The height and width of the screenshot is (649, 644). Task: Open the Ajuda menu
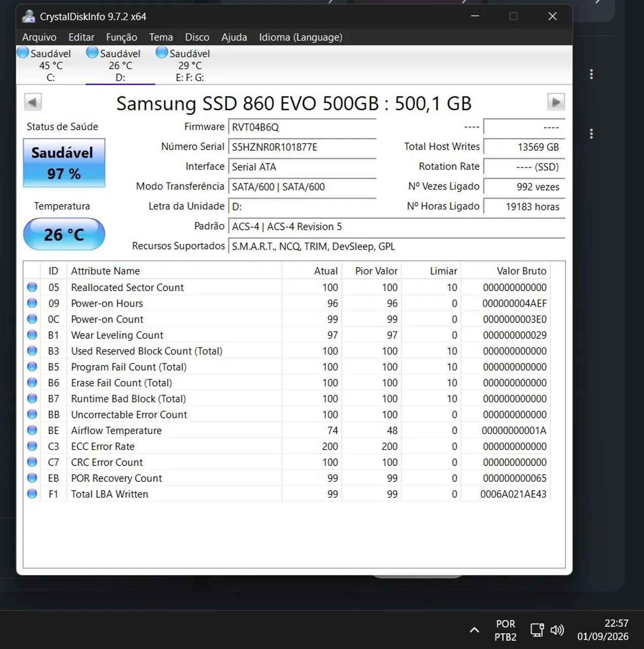coord(234,37)
